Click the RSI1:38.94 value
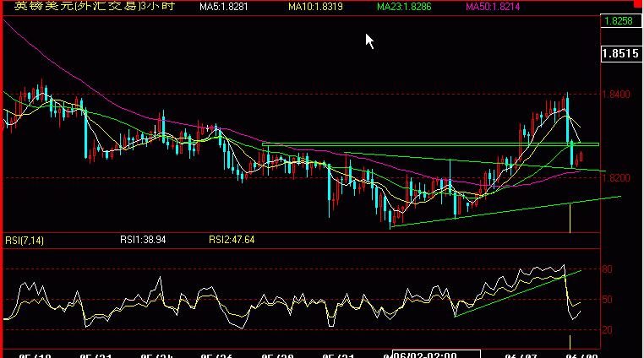The width and height of the screenshot is (644, 358). (143, 240)
